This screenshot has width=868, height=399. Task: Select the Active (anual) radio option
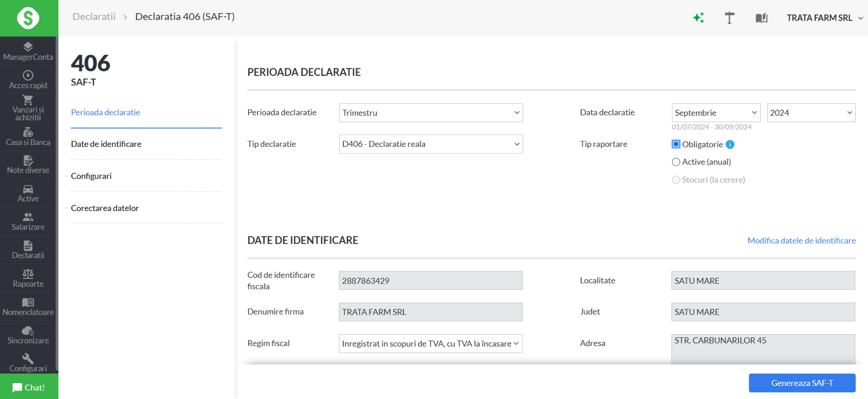(676, 162)
